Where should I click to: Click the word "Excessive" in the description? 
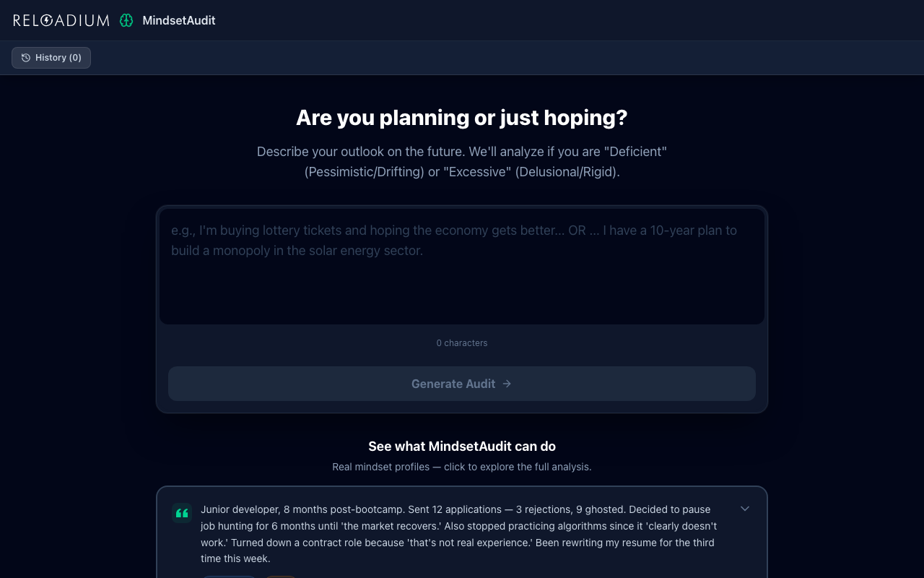coord(477,172)
